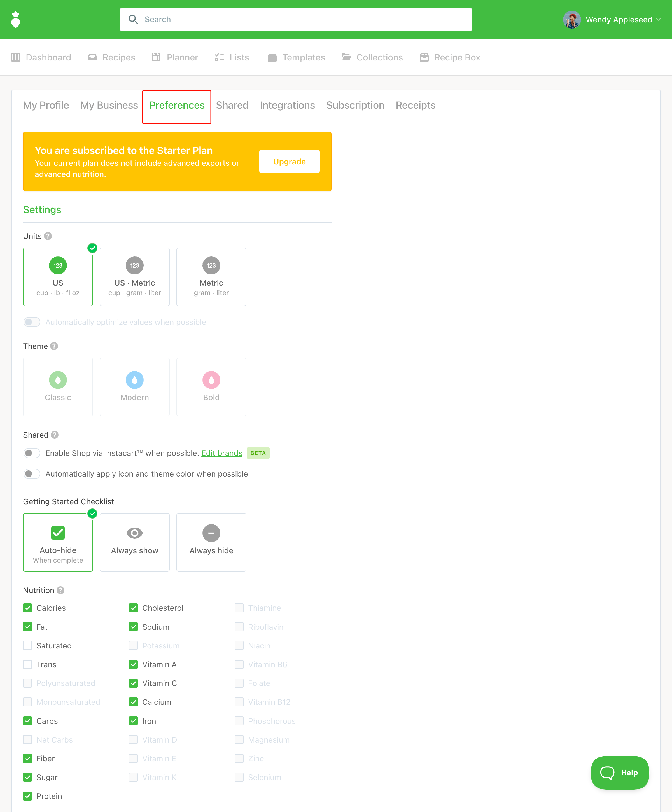Click the strawberry logo in header
Screen dimensions: 672x812
click(x=15, y=19)
